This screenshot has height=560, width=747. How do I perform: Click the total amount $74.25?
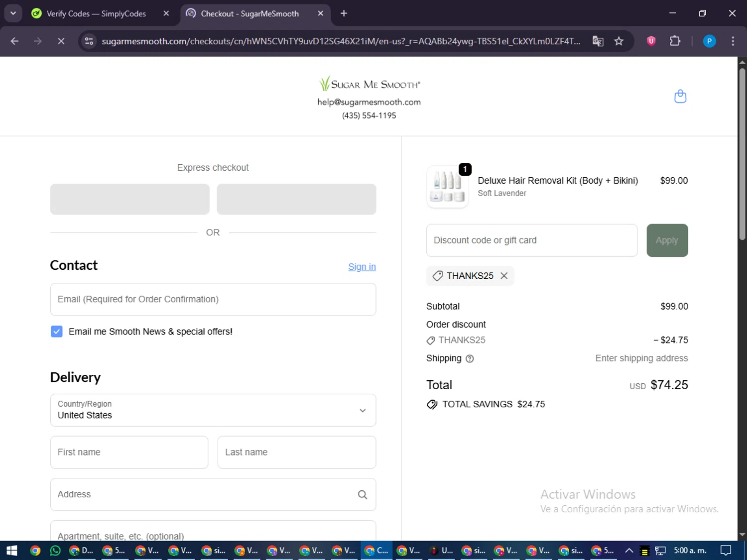click(x=669, y=385)
